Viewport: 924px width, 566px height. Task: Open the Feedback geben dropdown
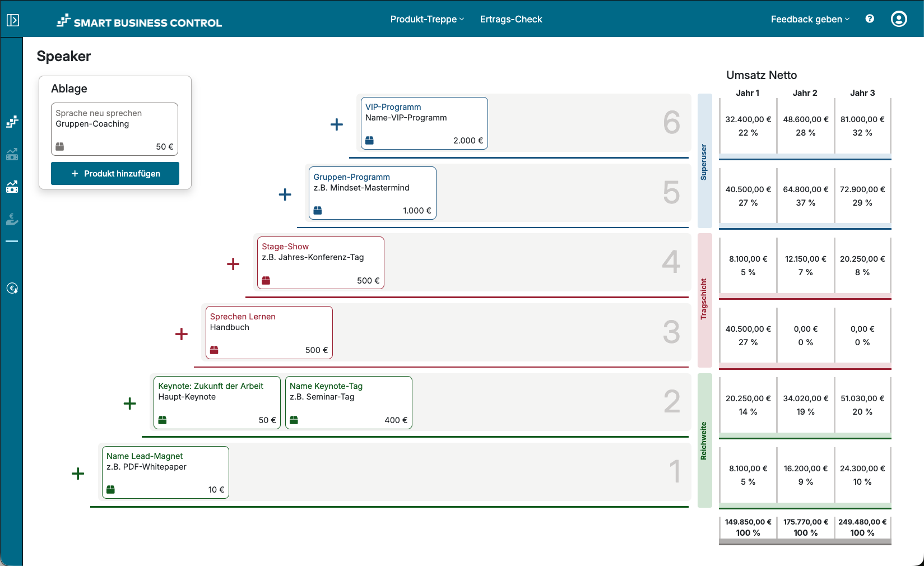[809, 18]
